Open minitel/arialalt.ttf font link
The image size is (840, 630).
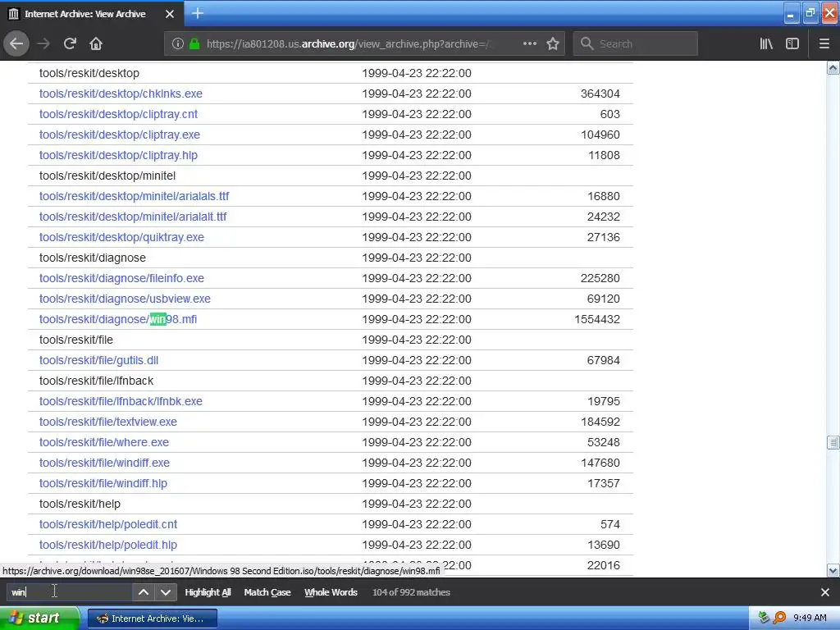coord(133,217)
